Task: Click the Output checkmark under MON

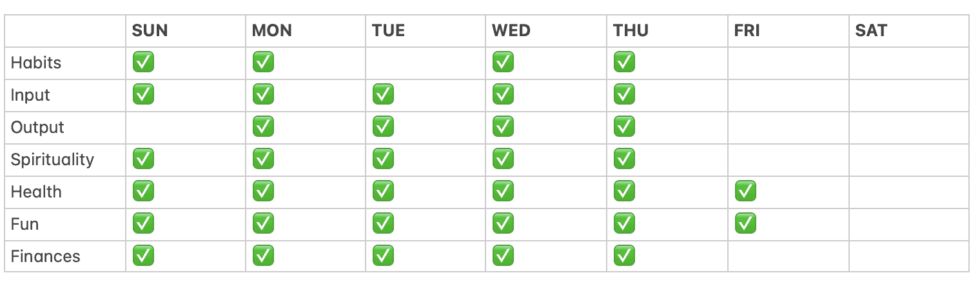Action: 263,127
